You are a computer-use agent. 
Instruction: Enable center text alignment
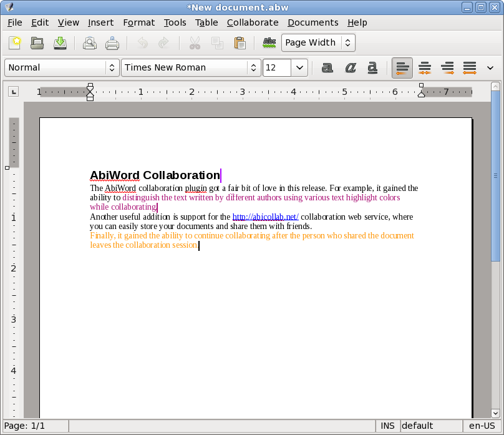point(425,67)
